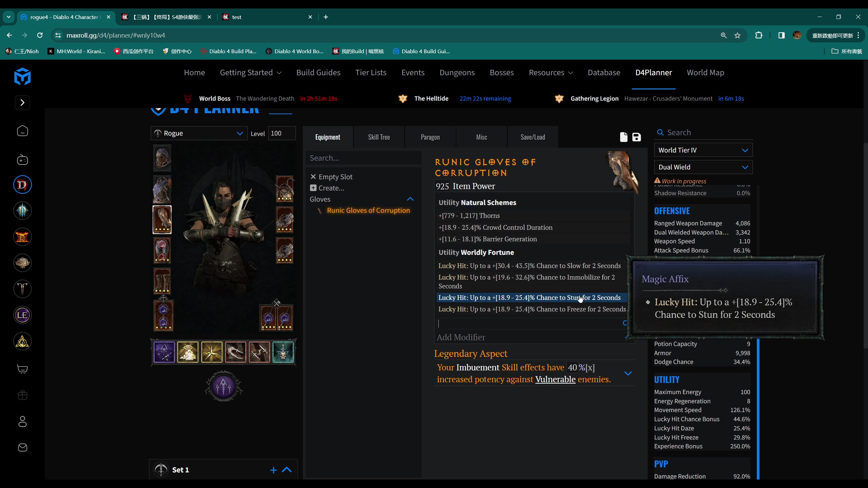Bookmark this page with the star icon

point(737,35)
